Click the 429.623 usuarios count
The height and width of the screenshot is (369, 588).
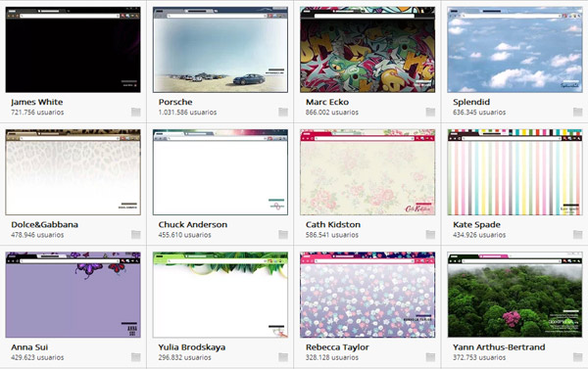click(x=37, y=357)
